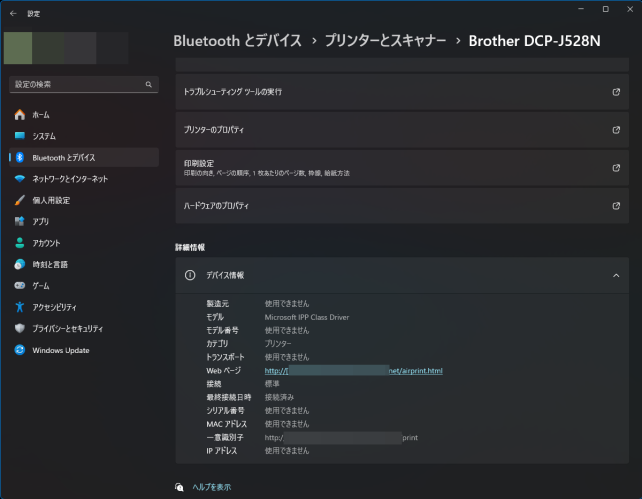Run トラブルシューティング ツールの実行

pos(402,92)
